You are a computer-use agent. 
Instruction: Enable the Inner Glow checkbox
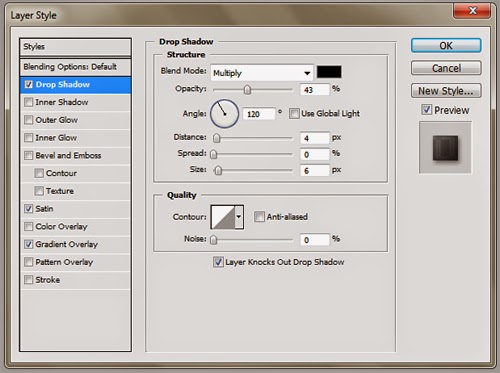point(29,137)
